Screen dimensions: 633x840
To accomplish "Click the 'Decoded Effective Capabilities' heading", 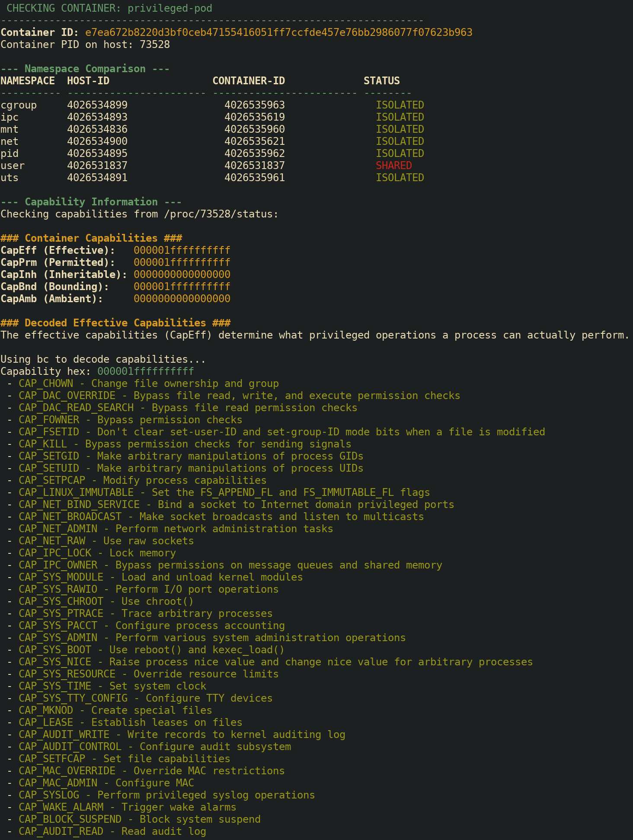I will tap(115, 323).
